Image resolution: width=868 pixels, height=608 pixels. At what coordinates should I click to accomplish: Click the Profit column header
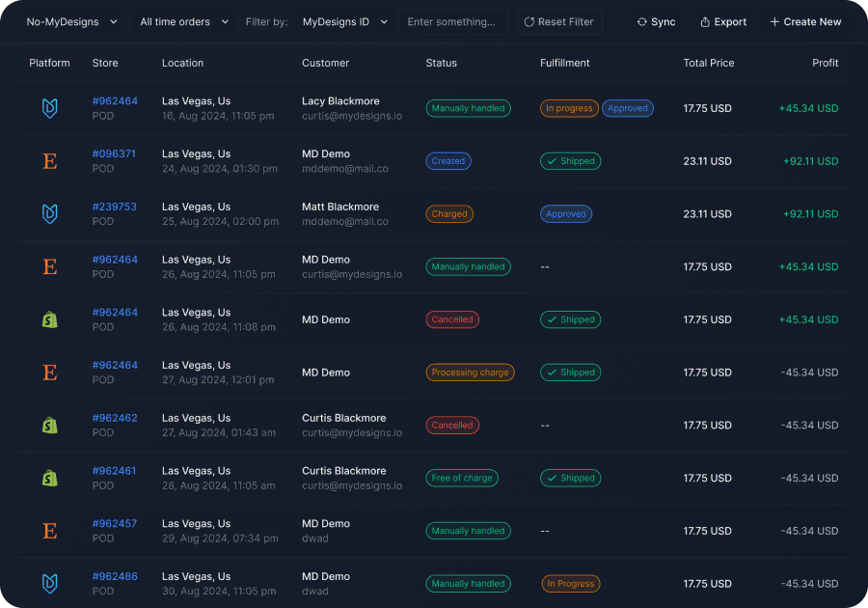point(825,63)
